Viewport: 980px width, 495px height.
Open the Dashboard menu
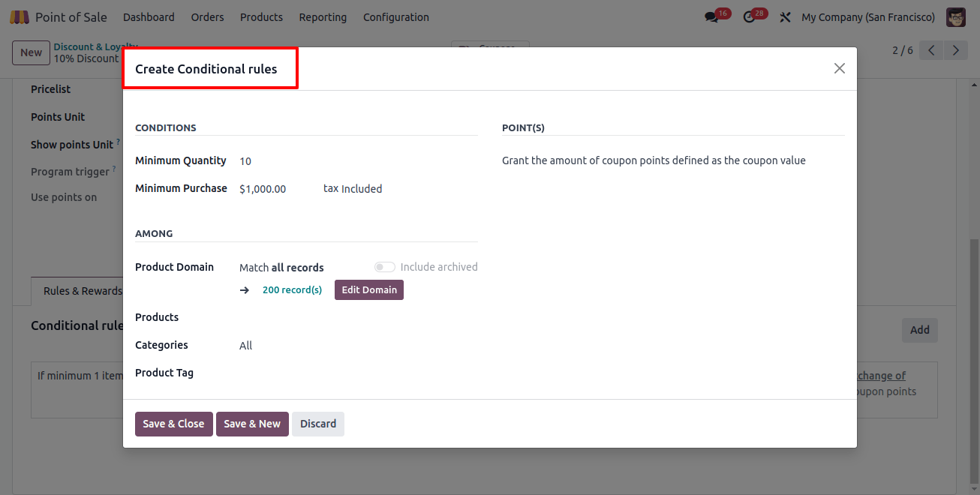[x=149, y=17]
